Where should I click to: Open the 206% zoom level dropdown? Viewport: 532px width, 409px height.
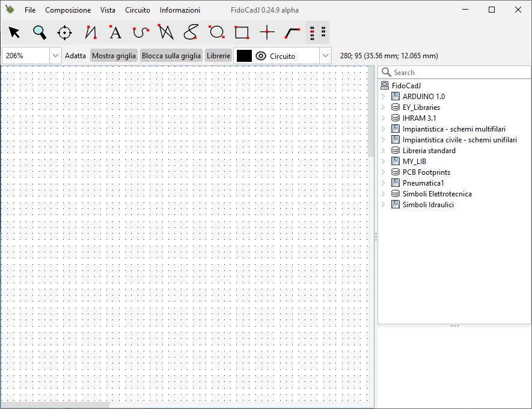[x=55, y=56]
